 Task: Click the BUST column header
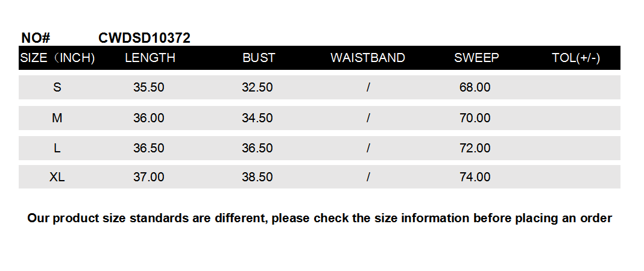pos(259,58)
